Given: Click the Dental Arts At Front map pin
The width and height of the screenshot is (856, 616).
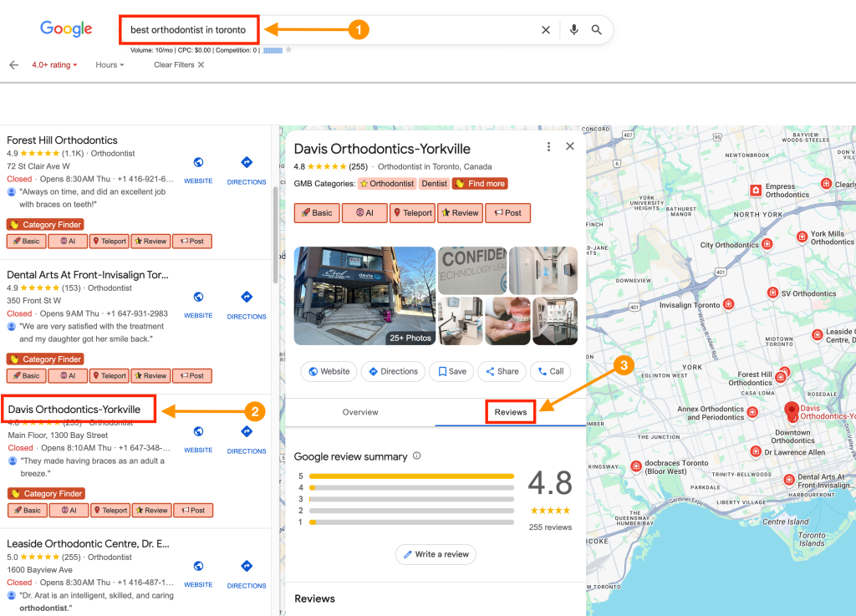Looking at the screenshot, I should (x=789, y=480).
